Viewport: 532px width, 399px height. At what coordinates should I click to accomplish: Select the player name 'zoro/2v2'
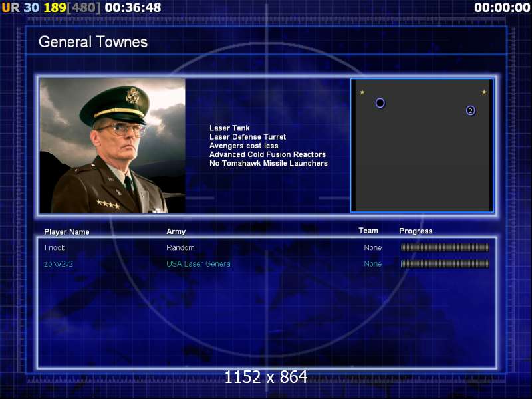59,263
